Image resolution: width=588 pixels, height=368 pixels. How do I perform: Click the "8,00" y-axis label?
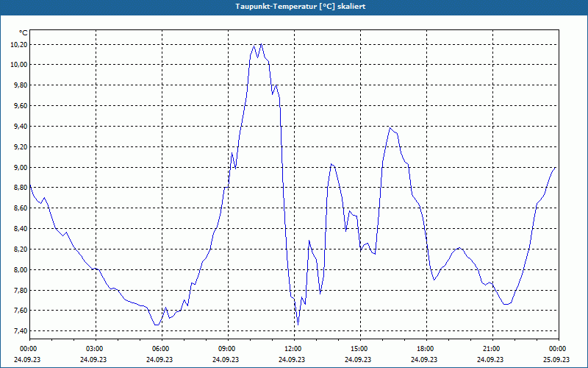[x=21, y=269]
